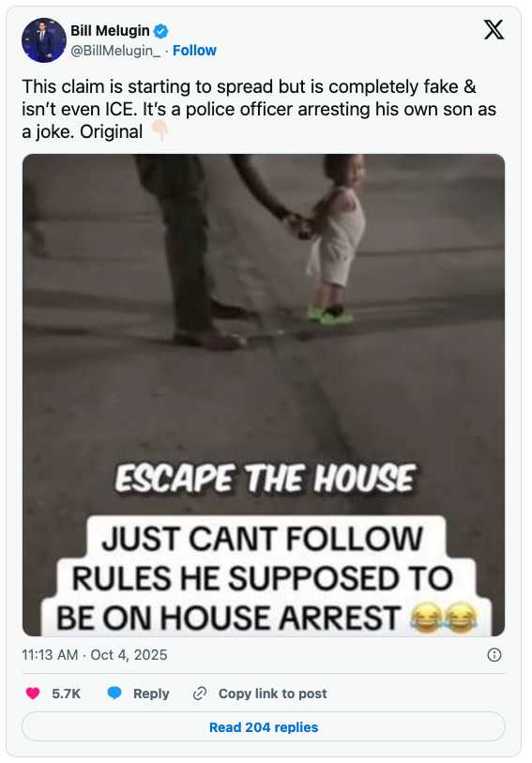This screenshot has width=532, height=763.
Task: Click the pointing-down hand emoji
Action: (x=160, y=130)
